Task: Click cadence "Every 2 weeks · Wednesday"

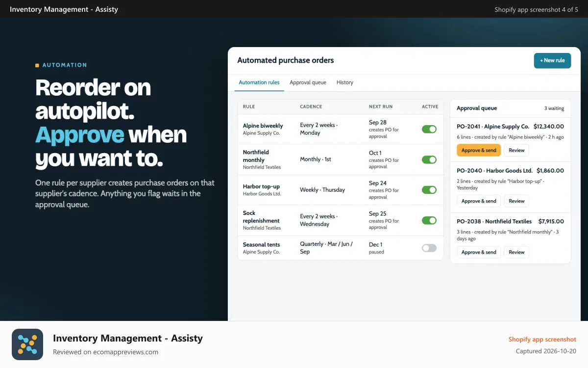Action: [x=318, y=220]
